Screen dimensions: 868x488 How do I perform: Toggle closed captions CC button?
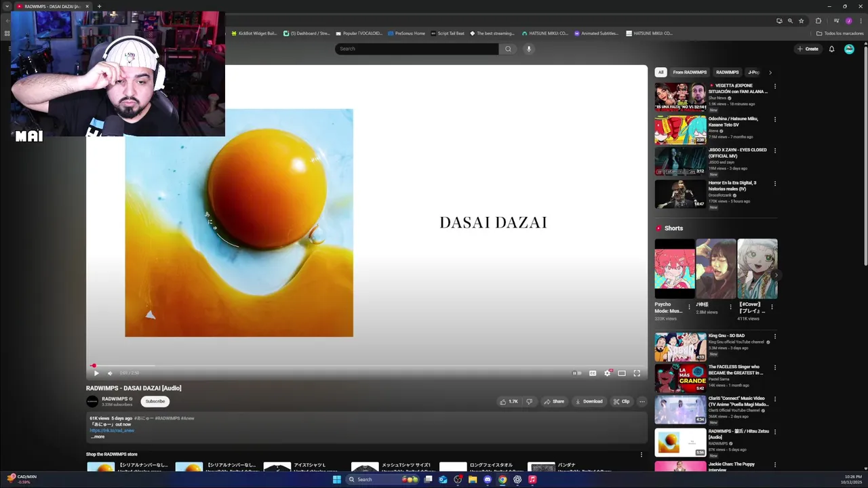coord(593,373)
